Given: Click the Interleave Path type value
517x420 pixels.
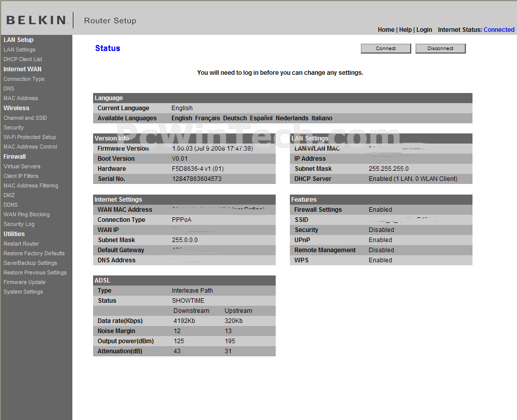Looking at the screenshot, I should click(192, 291).
